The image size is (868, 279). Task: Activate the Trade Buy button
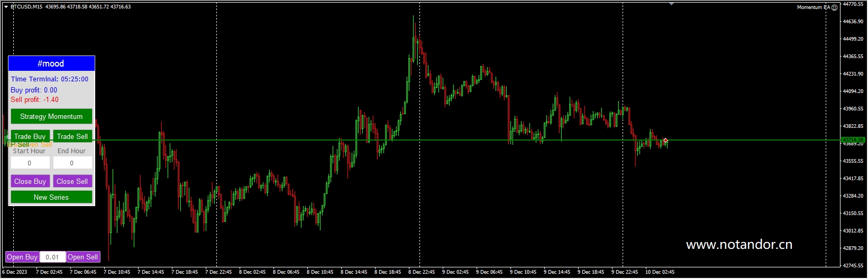(30, 136)
